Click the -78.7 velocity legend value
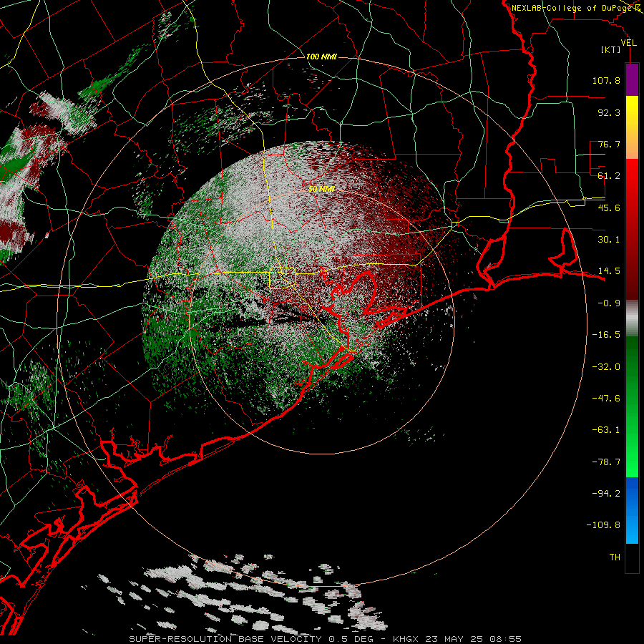The height and width of the screenshot is (644, 644). (x=606, y=462)
